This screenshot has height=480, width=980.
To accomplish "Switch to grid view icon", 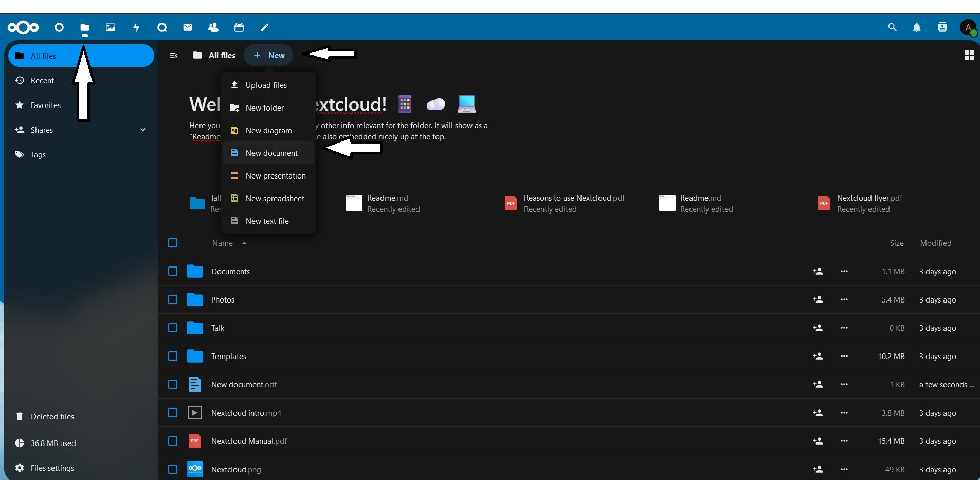I will tap(969, 55).
